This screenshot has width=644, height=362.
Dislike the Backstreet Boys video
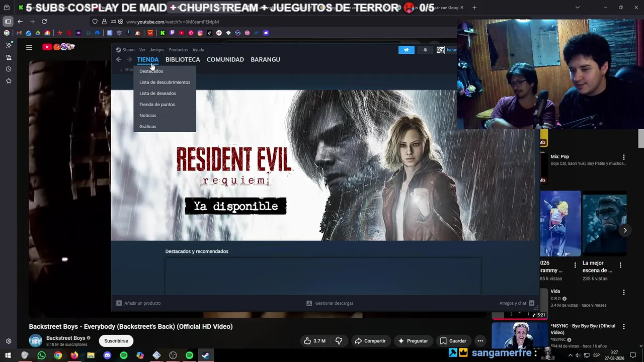click(x=339, y=341)
